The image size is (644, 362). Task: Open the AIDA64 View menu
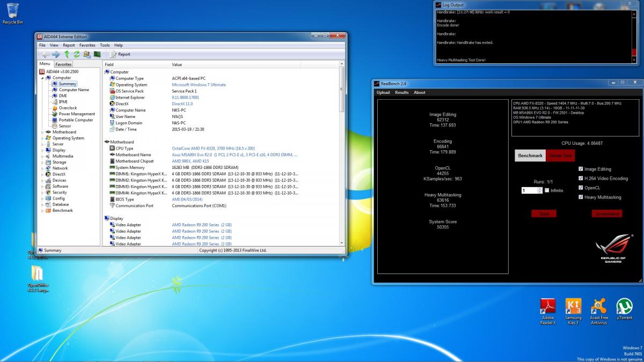pos(54,45)
